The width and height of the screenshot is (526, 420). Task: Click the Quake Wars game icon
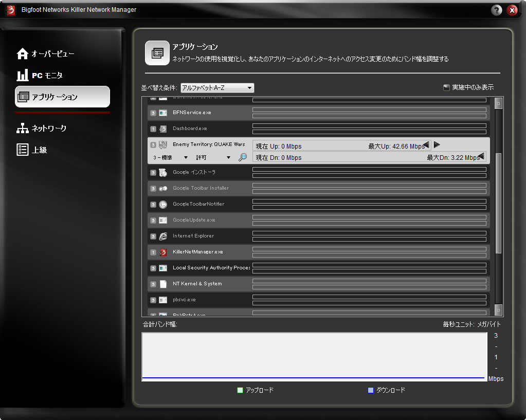(163, 145)
